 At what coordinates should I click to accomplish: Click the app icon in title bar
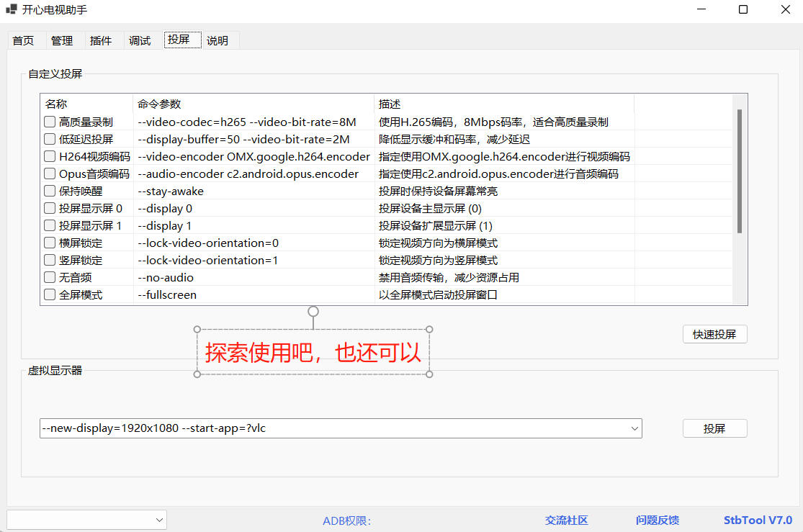[11, 10]
